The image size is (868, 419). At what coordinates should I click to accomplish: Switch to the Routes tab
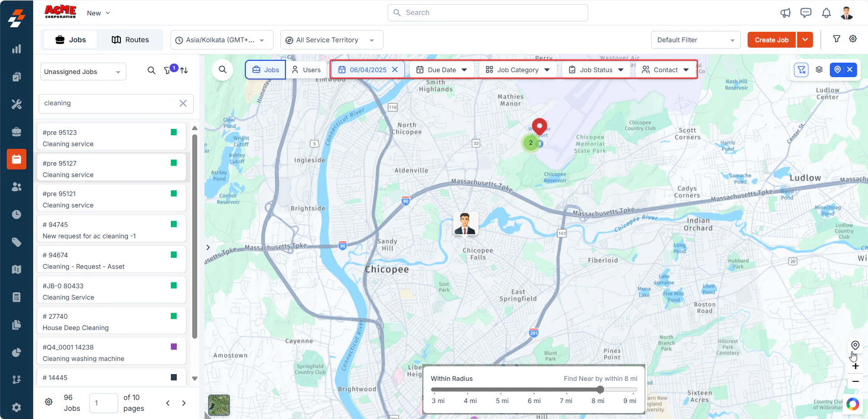tap(130, 40)
